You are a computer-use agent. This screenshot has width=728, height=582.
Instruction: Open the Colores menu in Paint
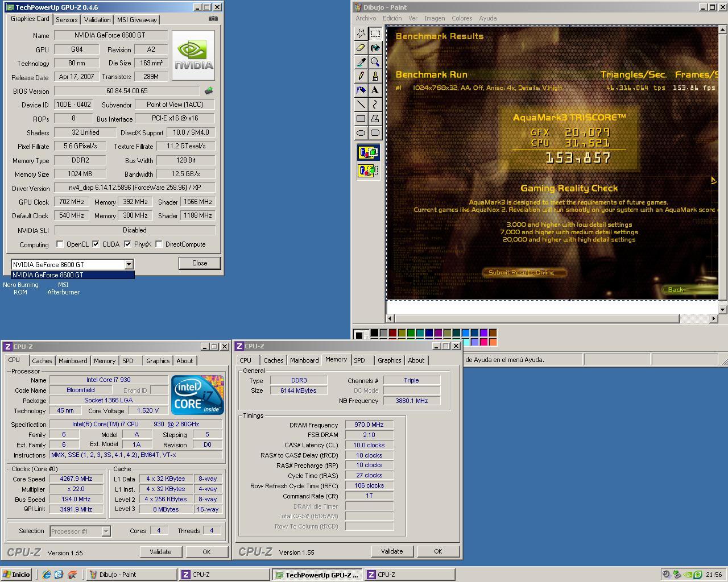click(x=462, y=18)
